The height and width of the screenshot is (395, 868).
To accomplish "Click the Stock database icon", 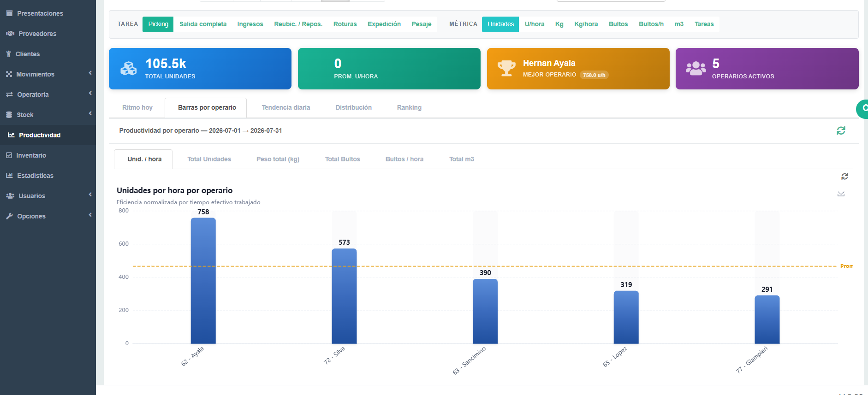I will tap(9, 115).
